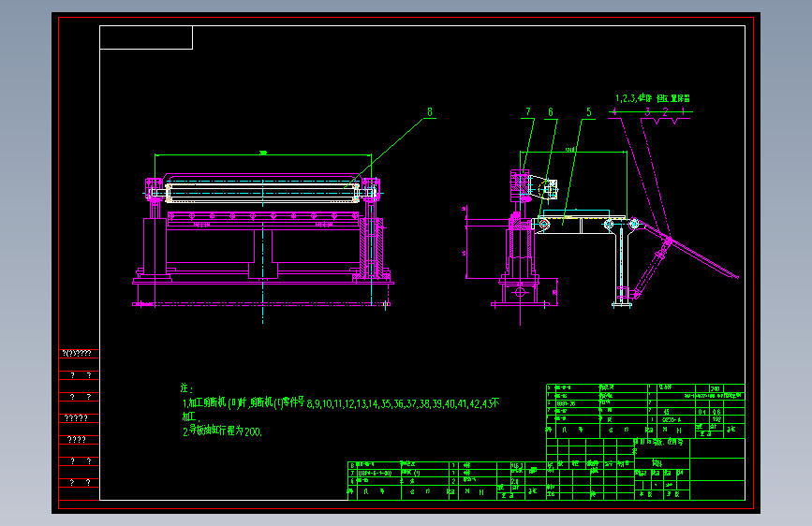Click balloon number 5 on side view
Screen dimensions: 812x526
[x=589, y=111]
